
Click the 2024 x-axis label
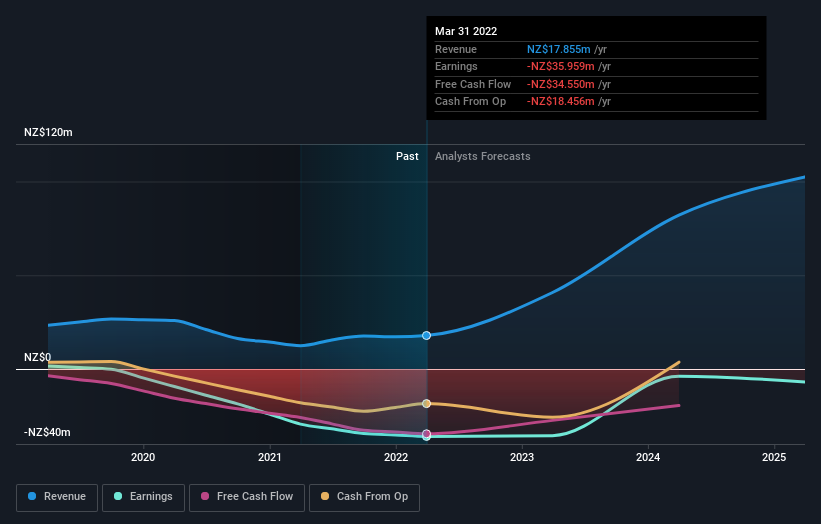click(648, 458)
